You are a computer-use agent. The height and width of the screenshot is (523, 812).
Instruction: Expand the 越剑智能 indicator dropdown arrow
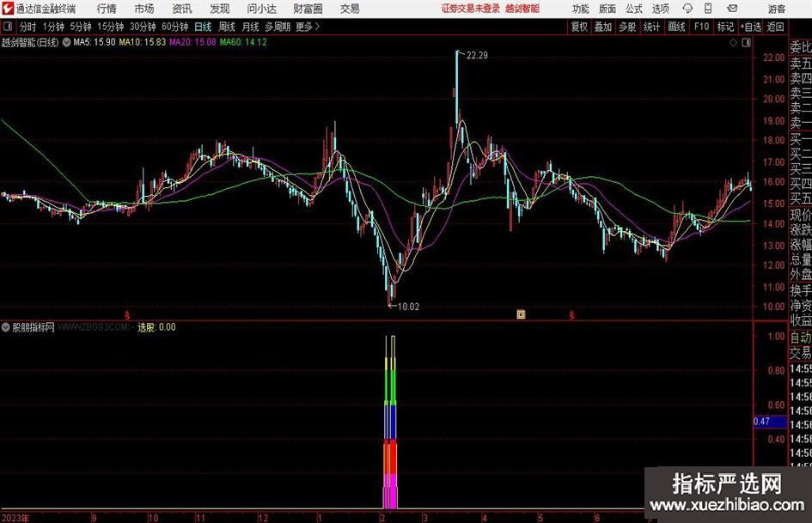coord(66,42)
